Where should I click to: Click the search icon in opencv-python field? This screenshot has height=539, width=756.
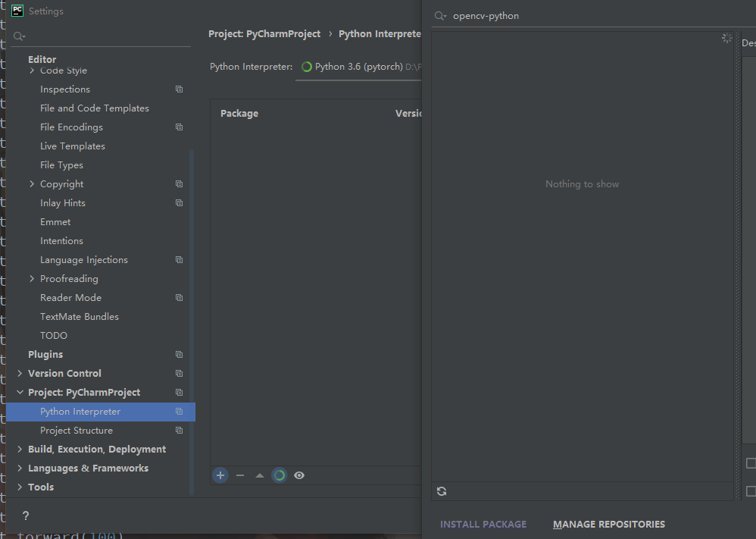[x=440, y=16]
